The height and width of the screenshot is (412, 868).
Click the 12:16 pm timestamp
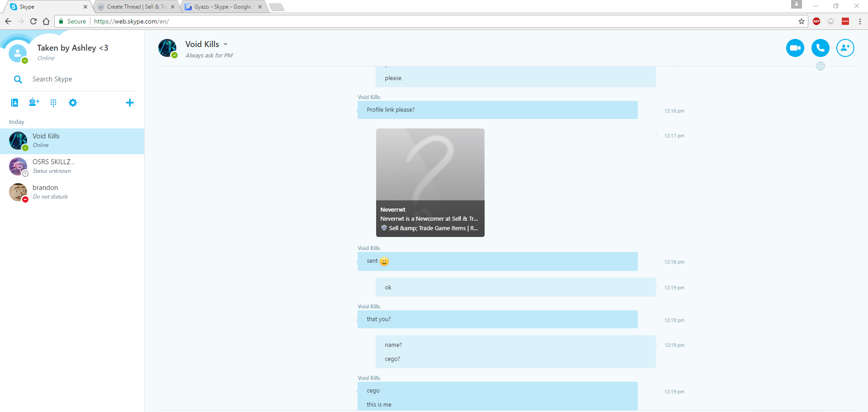click(x=674, y=111)
